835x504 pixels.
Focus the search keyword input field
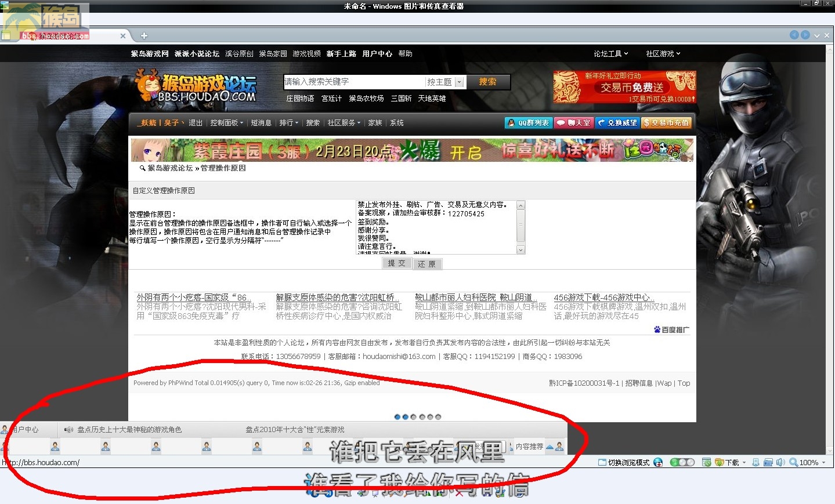click(x=354, y=82)
